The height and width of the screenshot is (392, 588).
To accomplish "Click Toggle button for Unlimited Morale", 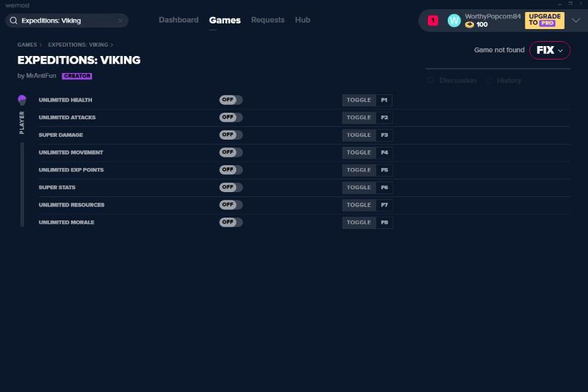I will pos(359,223).
